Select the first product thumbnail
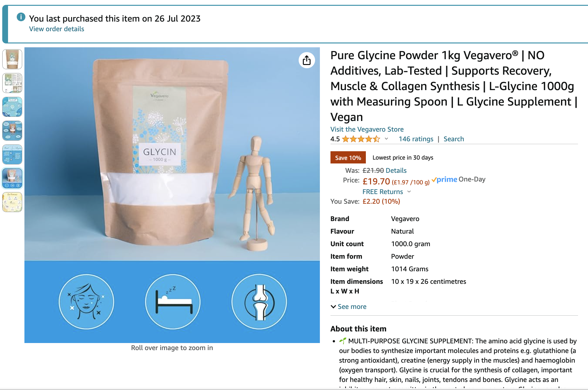This screenshot has height=390, width=588. [x=12, y=59]
